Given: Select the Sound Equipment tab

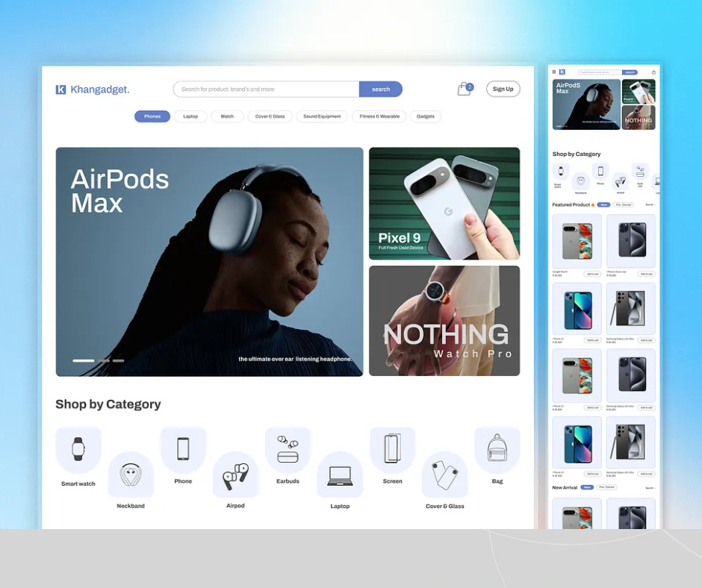Looking at the screenshot, I should pyautogui.click(x=322, y=116).
